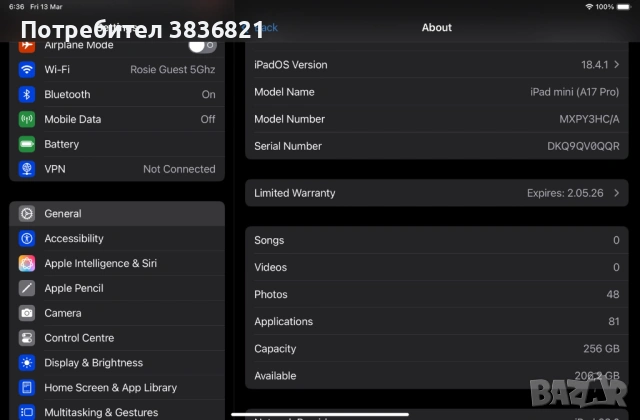The image size is (640, 420).
Task: Tap Mobile Data 'Off' status text
Action: [x=208, y=119]
